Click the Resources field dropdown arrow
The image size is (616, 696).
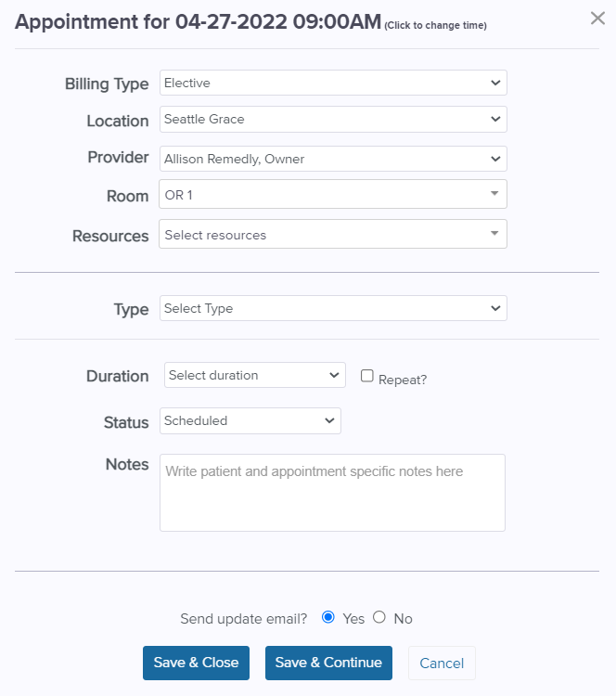[494, 234]
